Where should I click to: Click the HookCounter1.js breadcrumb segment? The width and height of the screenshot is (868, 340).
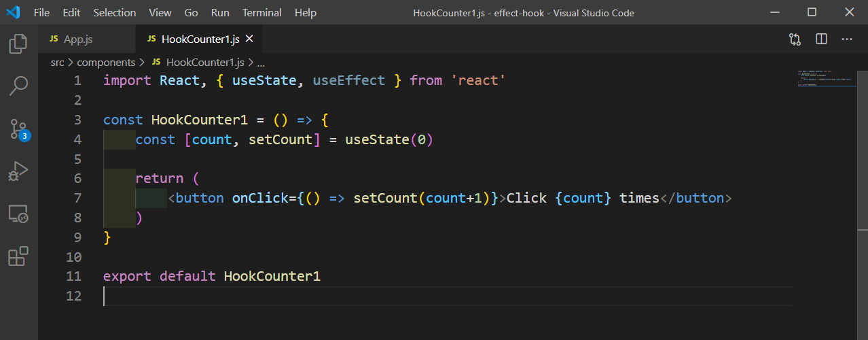click(198, 63)
